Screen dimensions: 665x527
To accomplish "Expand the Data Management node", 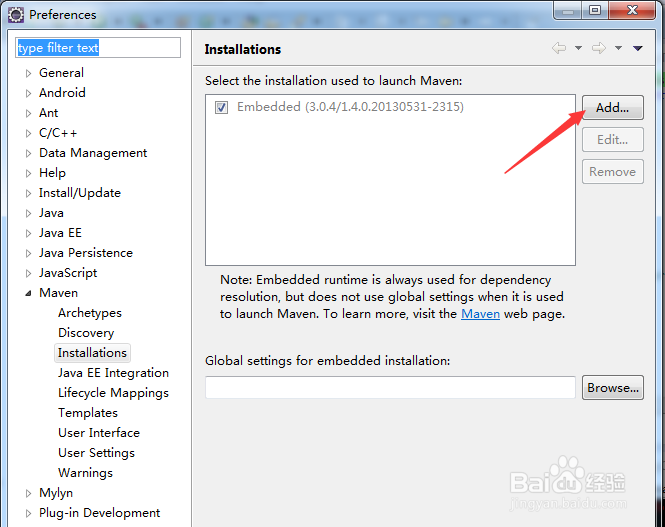I will tap(28, 153).
